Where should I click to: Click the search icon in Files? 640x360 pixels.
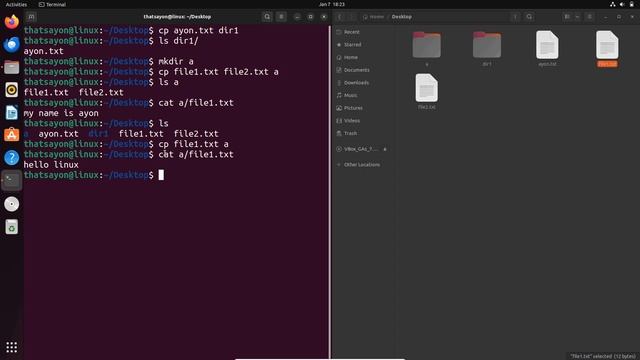click(529, 17)
